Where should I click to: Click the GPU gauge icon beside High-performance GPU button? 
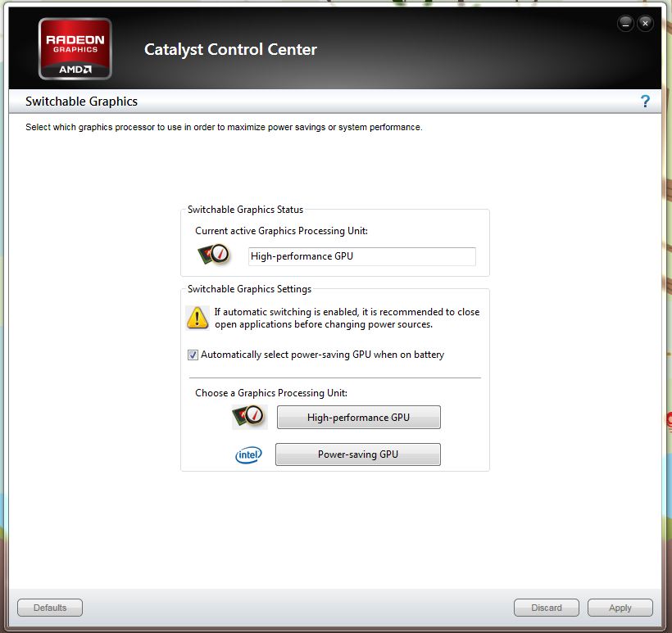click(249, 417)
